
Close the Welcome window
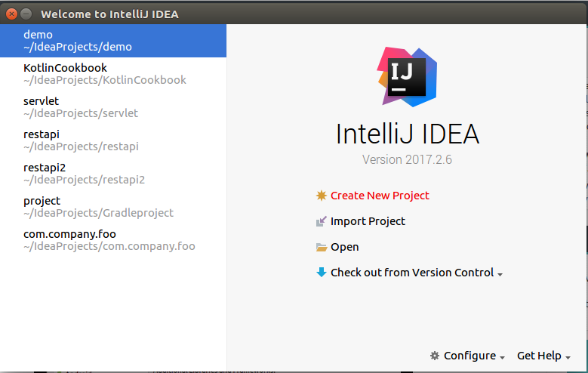tap(11, 14)
